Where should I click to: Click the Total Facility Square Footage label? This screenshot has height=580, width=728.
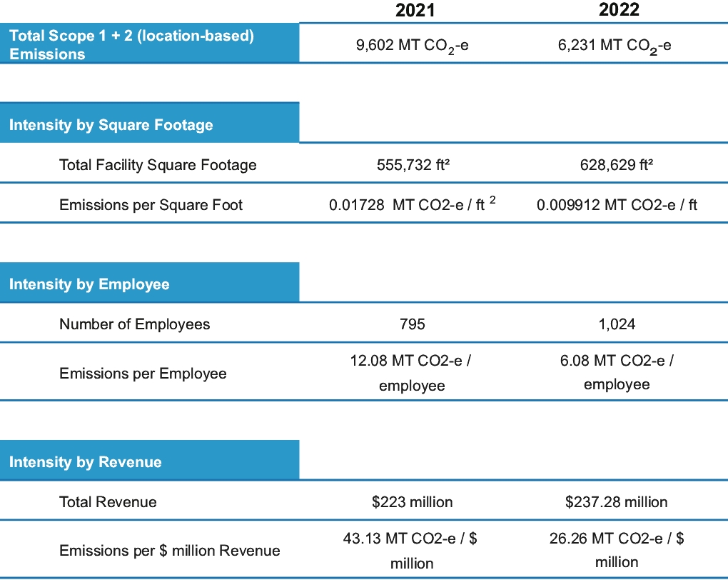pyautogui.click(x=158, y=165)
